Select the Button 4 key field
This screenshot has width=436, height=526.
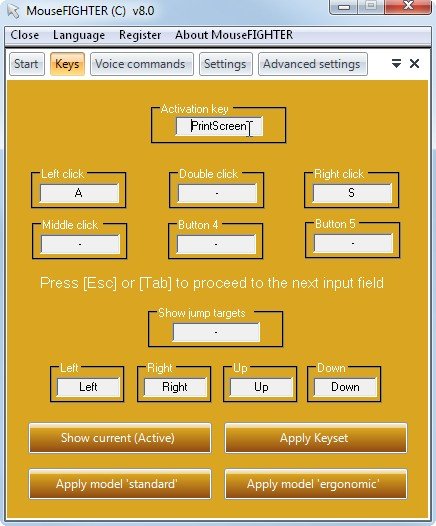coord(216,244)
